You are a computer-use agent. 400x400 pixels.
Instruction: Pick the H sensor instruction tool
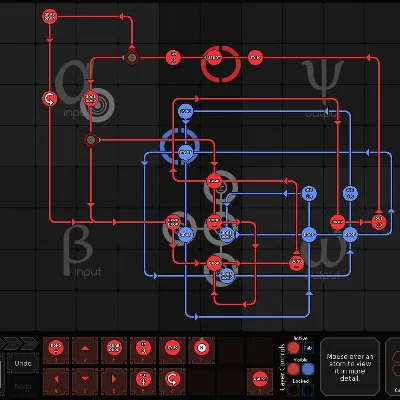tap(201, 349)
